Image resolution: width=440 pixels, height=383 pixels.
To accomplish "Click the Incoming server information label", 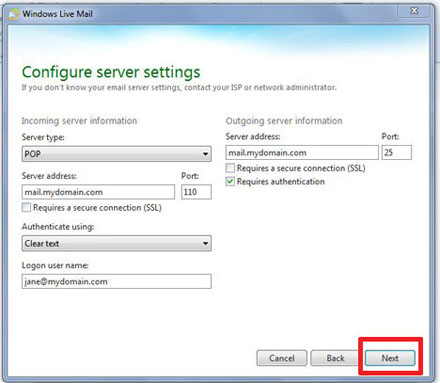I will tap(79, 121).
